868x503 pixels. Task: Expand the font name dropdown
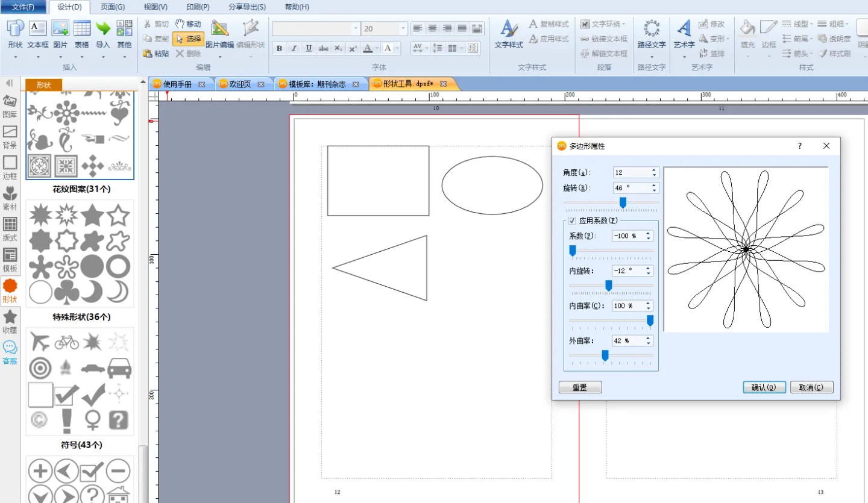click(355, 29)
